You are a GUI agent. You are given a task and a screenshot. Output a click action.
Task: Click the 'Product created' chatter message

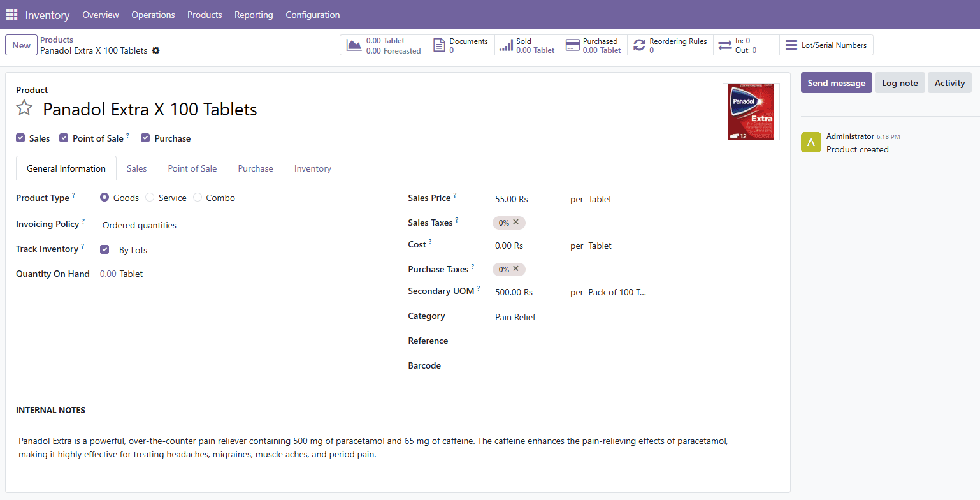[x=857, y=149]
